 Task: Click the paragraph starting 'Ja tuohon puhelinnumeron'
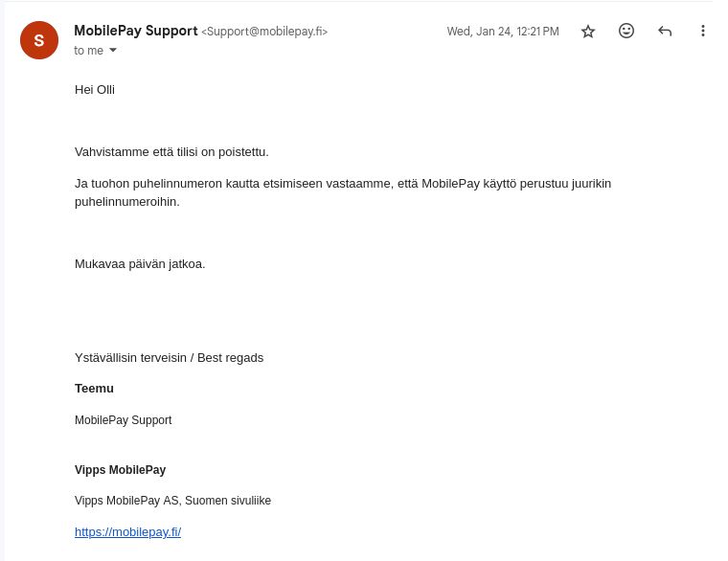click(343, 192)
